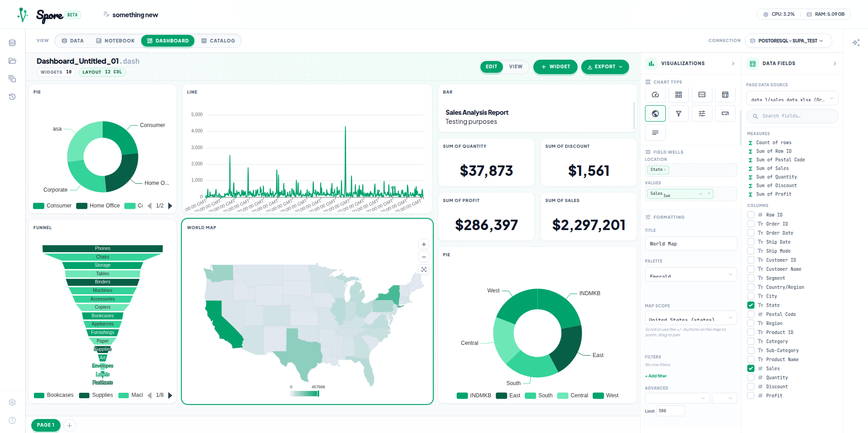Zoom out on the world map

(424, 257)
